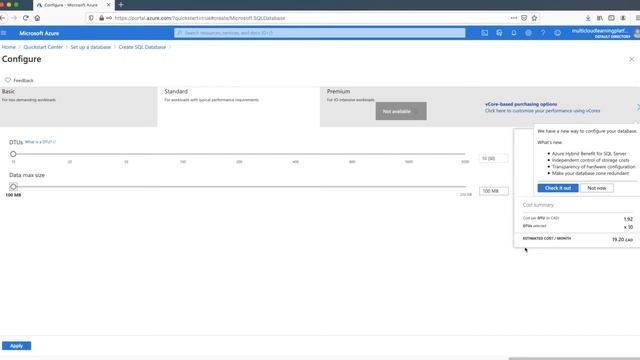Viewport: 640px width, 360px height.
Task: Reload the current page
Action: pyautogui.click(x=26, y=18)
